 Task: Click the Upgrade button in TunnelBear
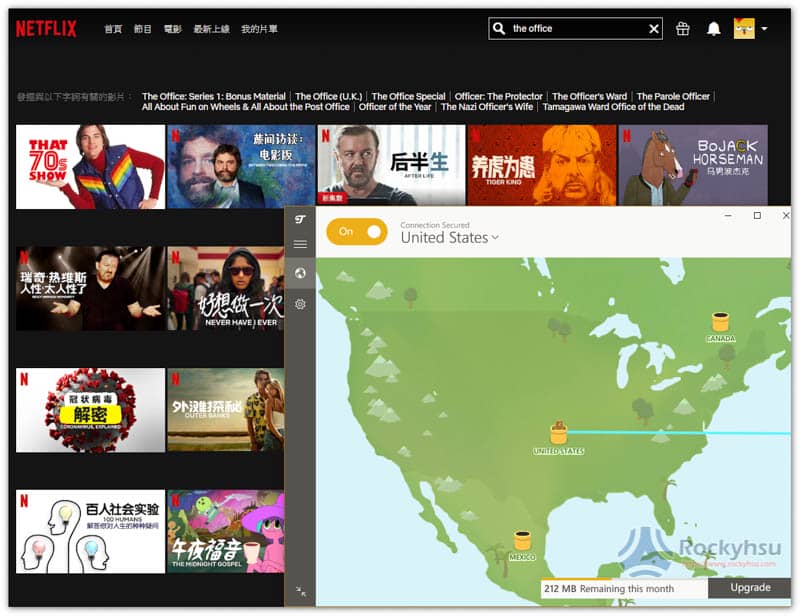[750, 587]
